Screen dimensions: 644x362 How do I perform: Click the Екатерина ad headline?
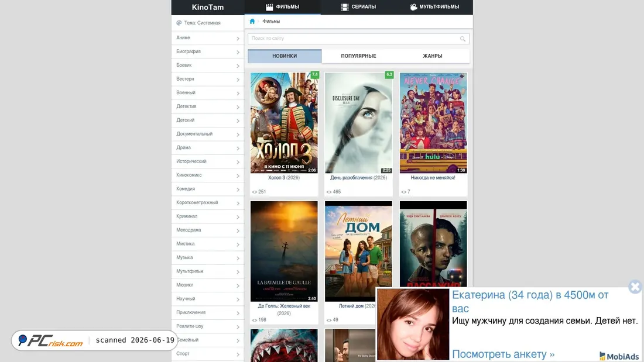[x=530, y=302]
